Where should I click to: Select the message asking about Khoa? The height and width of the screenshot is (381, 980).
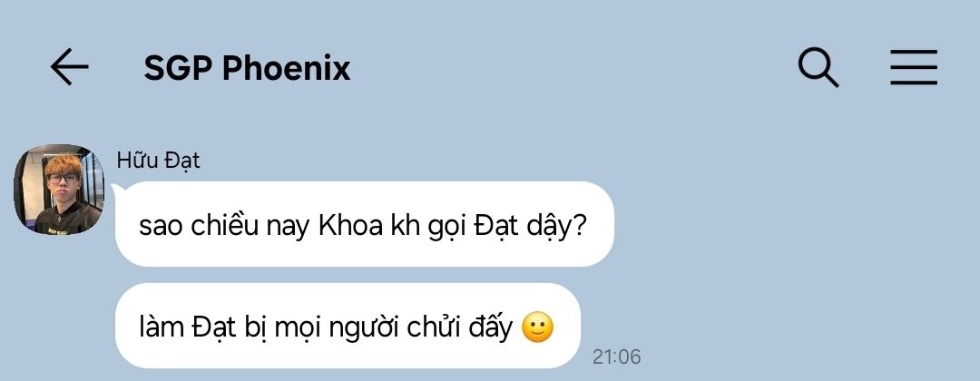click(x=365, y=224)
